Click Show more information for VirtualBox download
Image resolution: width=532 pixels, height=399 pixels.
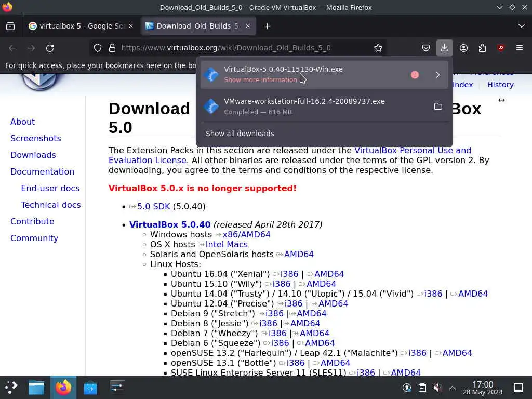(x=260, y=79)
